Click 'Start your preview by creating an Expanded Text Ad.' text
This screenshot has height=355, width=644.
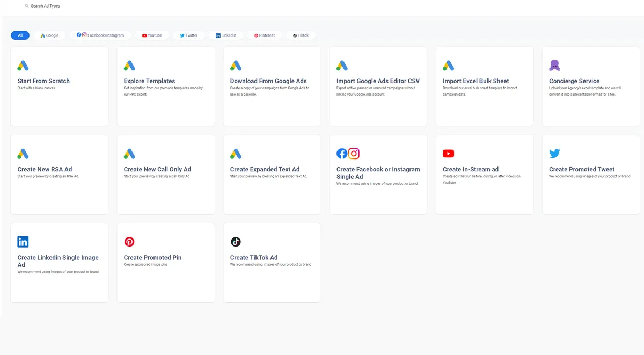pyautogui.click(x=268, y=176)
